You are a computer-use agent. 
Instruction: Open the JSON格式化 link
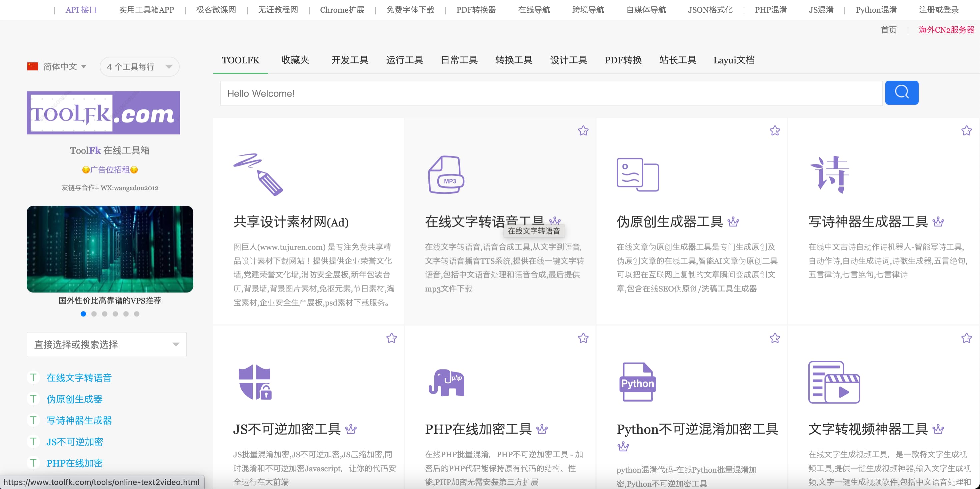click(710, 10)
